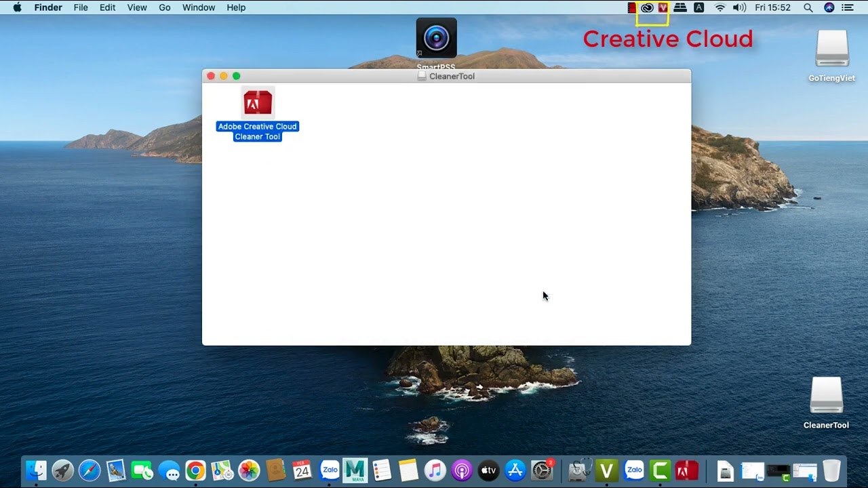
Task: Open the volume control in menu bar
Action: (739, 7)
